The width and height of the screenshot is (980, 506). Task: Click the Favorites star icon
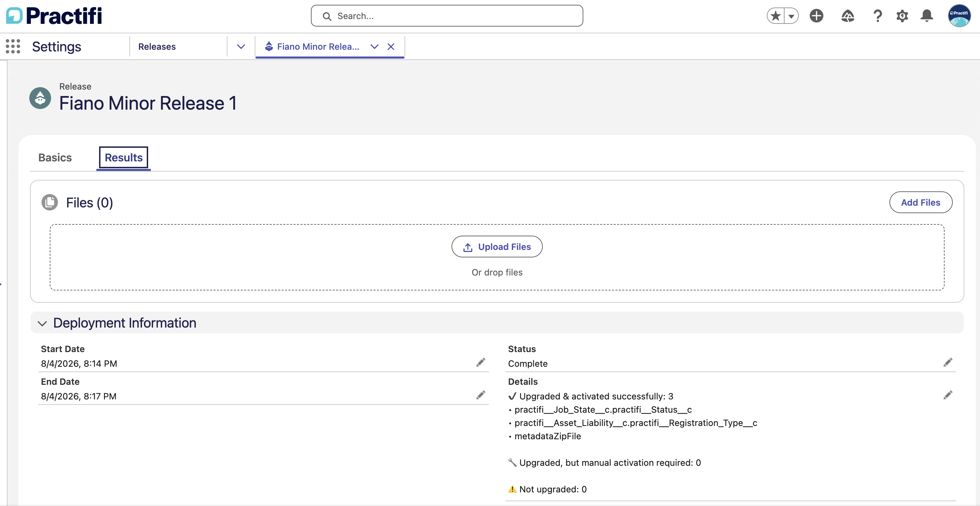coord(775,16)
